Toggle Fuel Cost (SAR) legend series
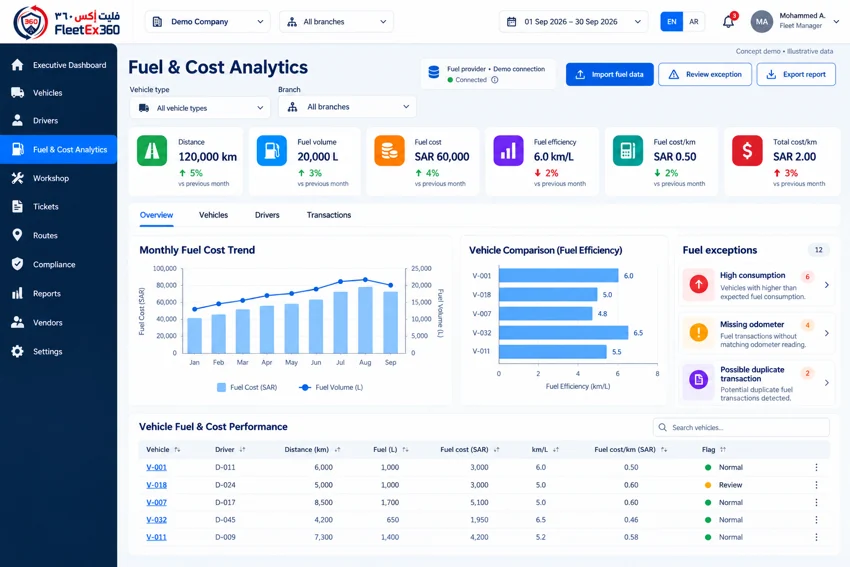 point(247,387)
